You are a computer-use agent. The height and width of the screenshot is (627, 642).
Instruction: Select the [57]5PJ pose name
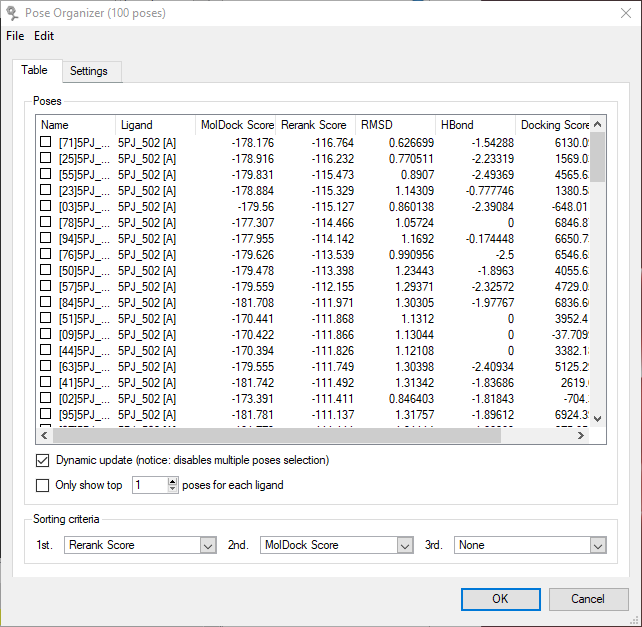coord(84,287)
